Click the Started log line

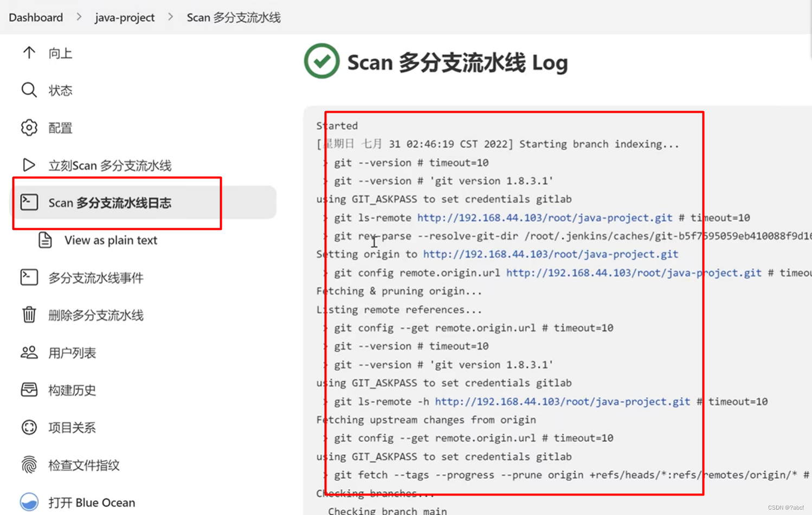click(337, 125)
